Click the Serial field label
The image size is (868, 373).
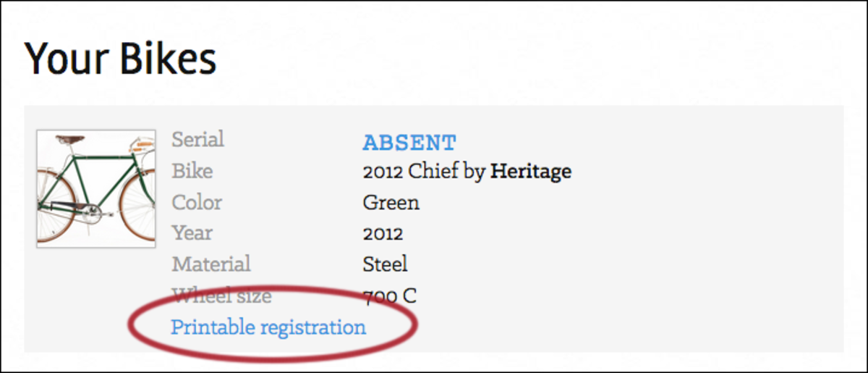pyautogui.click(x=197, y=139)
